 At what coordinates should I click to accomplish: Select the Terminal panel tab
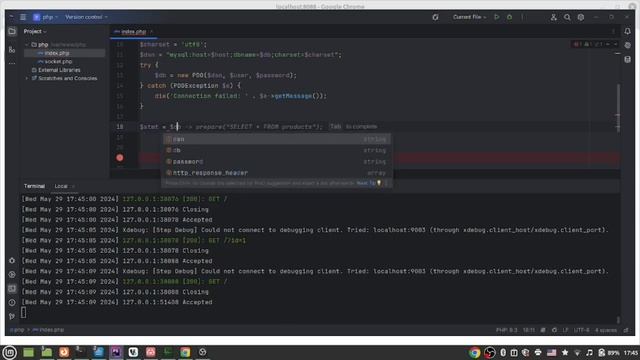tap(34, 186)
